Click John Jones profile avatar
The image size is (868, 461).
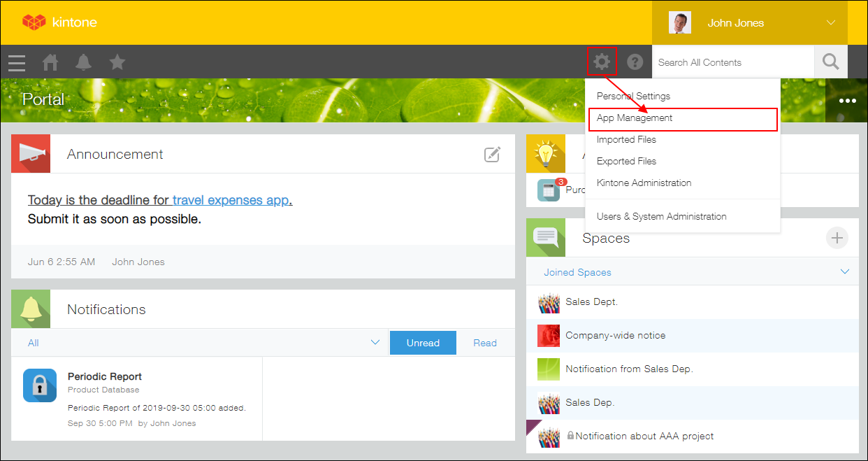pyautogui.click(x=679, y=22)
